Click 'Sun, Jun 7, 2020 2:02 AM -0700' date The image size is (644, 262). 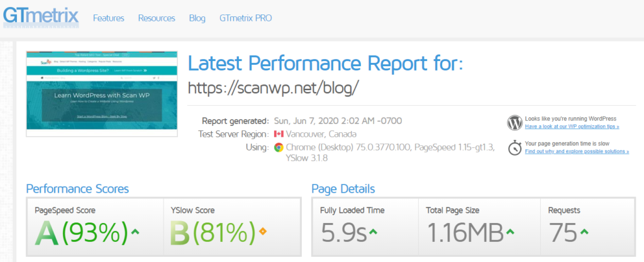coord(338,121)
